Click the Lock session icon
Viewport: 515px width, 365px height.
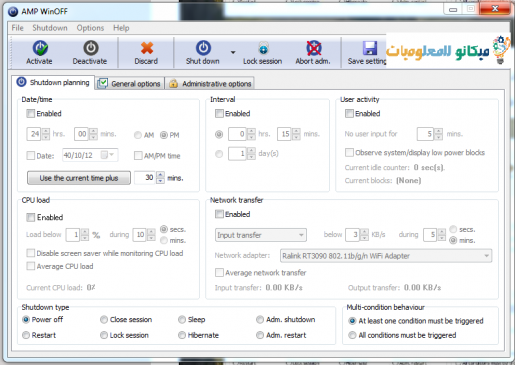click(x=263, y=48)
